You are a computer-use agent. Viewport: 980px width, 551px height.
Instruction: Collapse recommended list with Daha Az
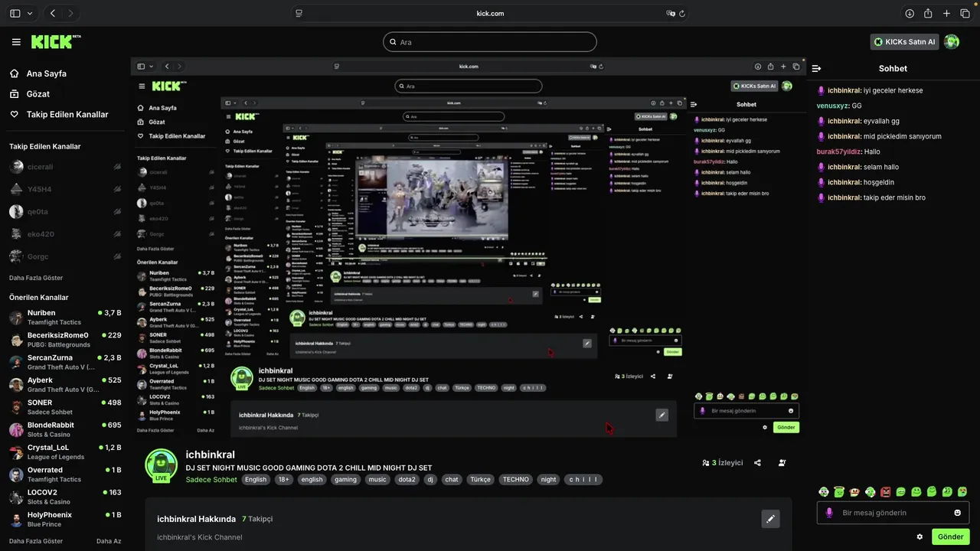(x=109, y=541)
